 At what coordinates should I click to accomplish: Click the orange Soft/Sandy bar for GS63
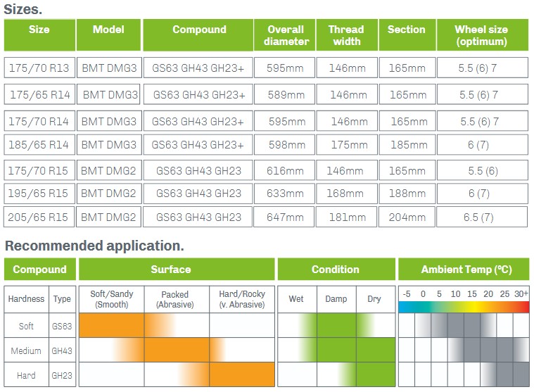click(x=112, y=325)
